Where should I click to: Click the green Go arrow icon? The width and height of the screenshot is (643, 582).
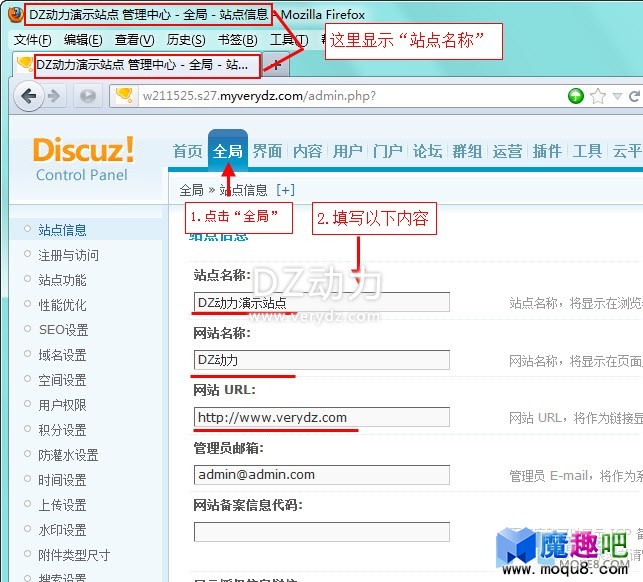(x=576, y=96)
